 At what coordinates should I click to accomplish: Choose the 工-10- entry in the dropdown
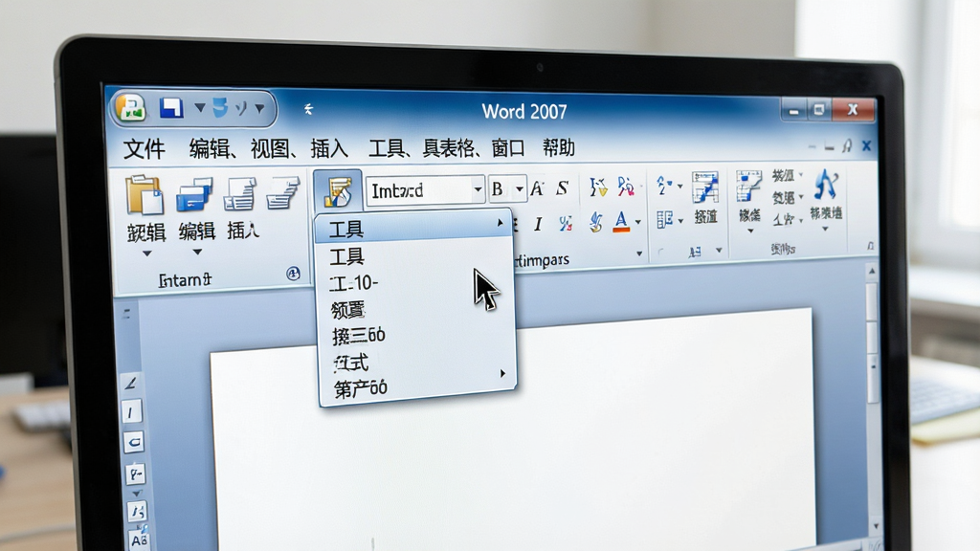point(415,283)
